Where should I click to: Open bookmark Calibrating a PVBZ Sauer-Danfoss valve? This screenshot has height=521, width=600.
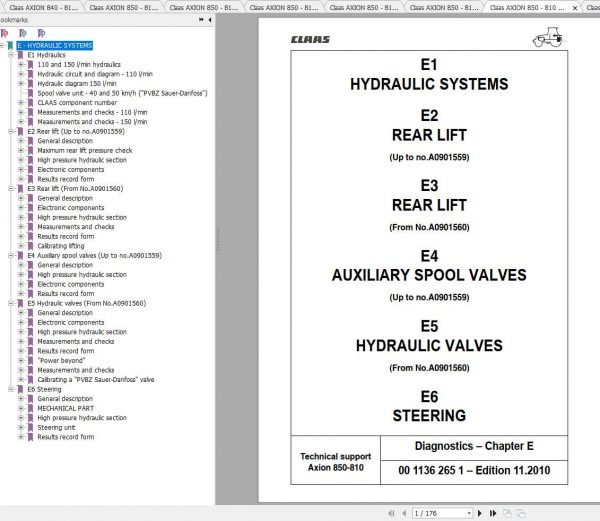[x=96, y=380]
